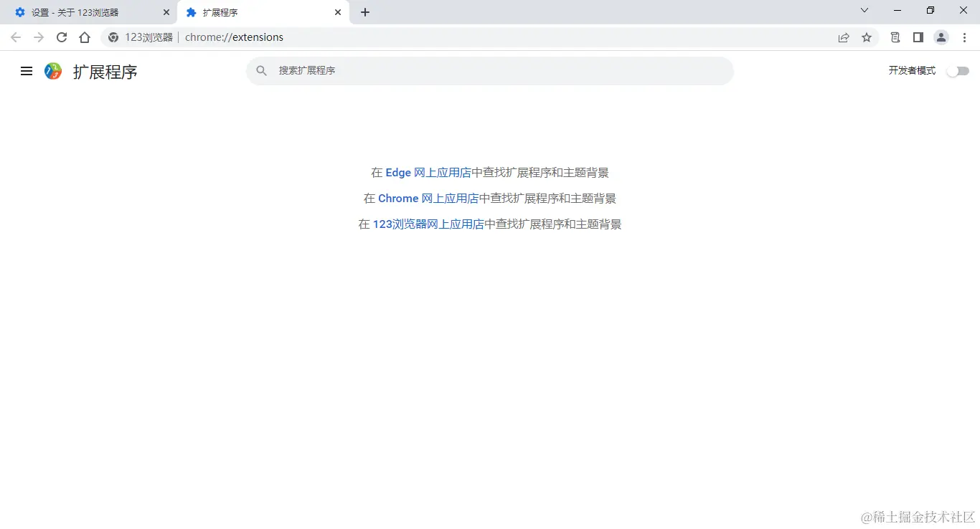Click the 扩展程序 page title
The width and height of the screenshot is (980, 529).
click(x=105, y=72)
